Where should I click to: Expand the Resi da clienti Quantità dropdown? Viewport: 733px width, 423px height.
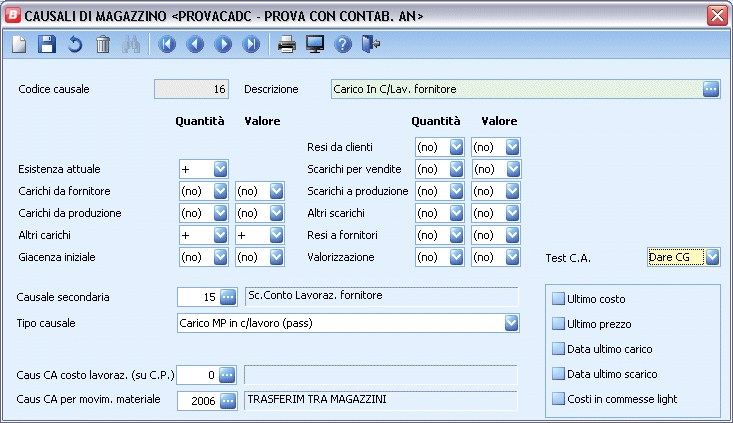(x=456, y=147)
